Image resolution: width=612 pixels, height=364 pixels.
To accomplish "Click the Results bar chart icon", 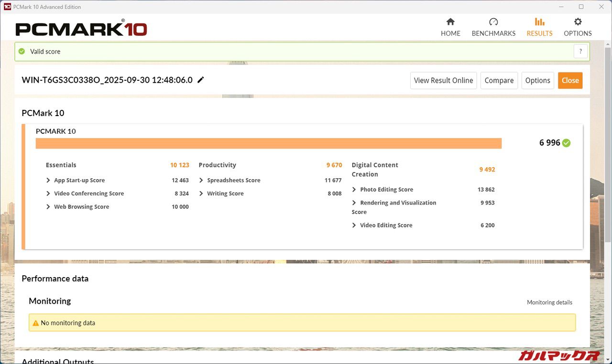I will point(539,22).
